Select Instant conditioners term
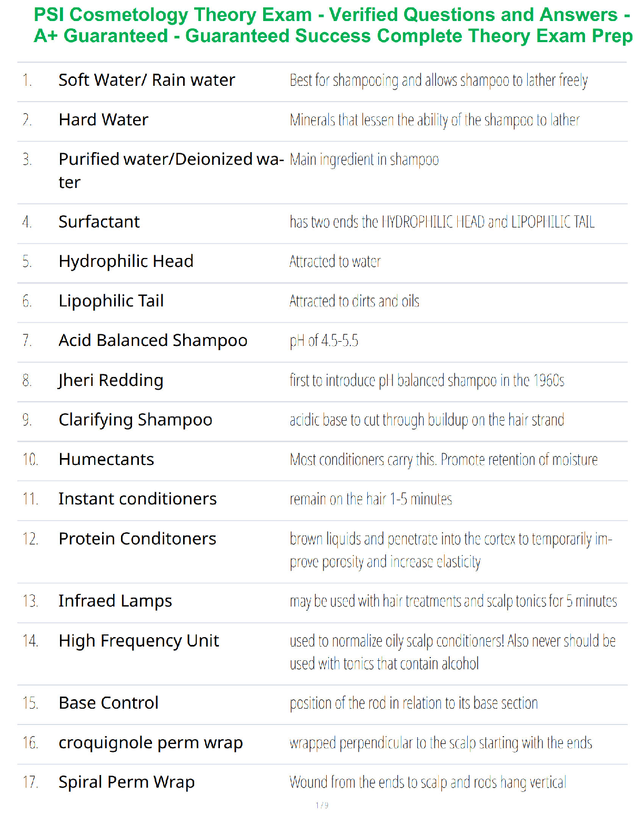Image resolution: width=644 pixels, height=834 pixels. 138,499
